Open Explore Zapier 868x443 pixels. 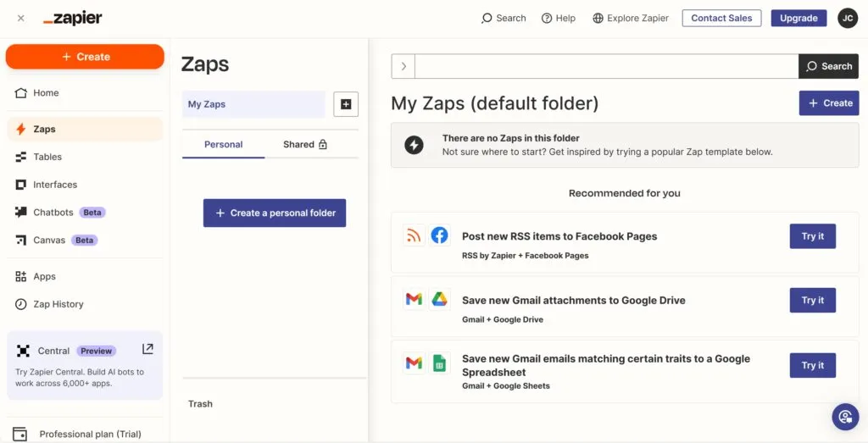pyautogui.click(x=631, y=19)
